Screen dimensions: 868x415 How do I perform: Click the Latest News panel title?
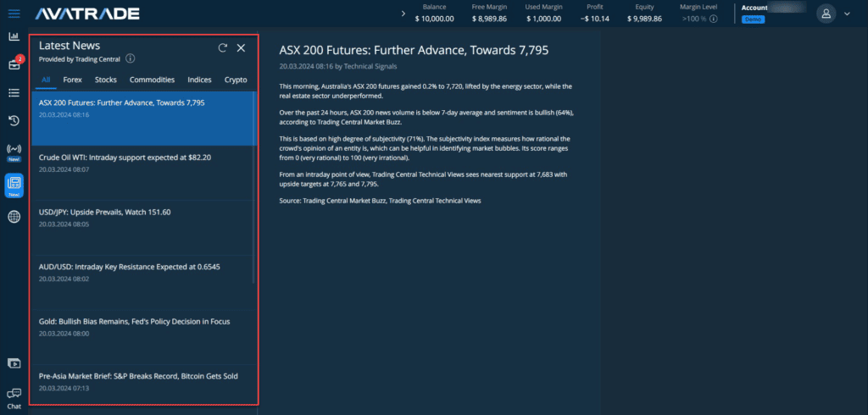(x=70, y=46)
